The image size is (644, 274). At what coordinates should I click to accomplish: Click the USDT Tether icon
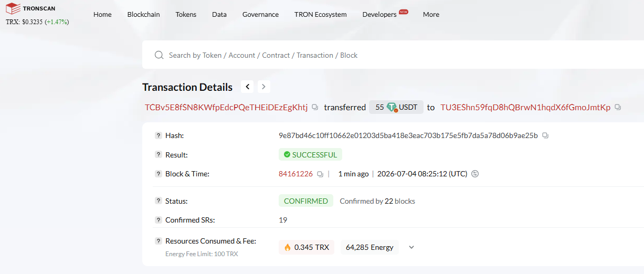(392, 107)
